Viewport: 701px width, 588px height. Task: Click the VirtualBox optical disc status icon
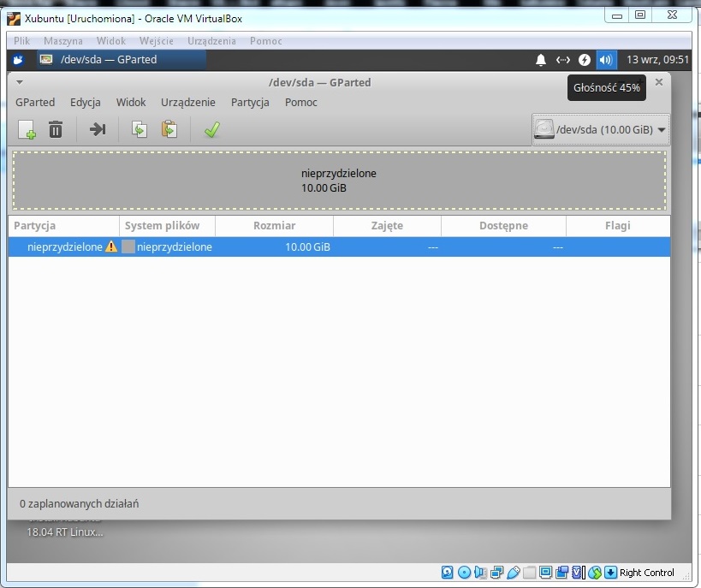(465, 573)
